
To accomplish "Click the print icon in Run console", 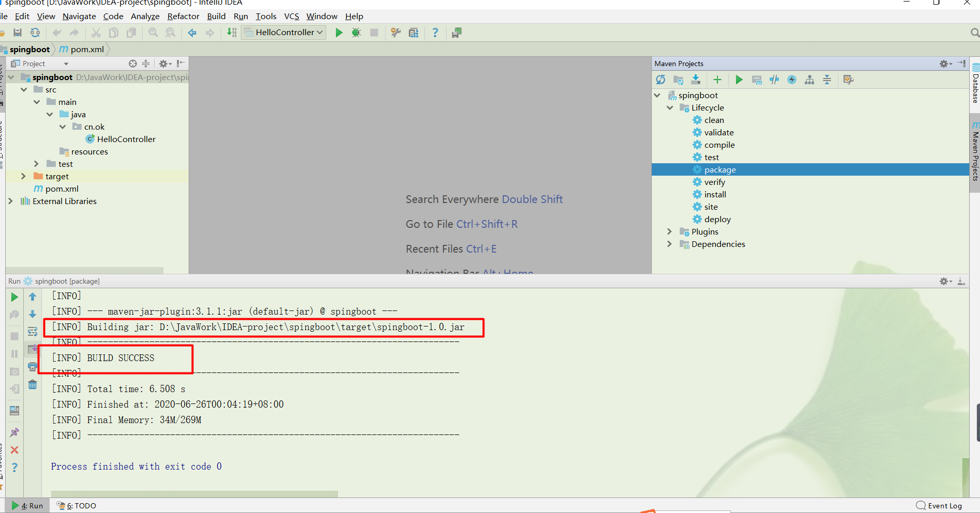I will tap(33, 367).
